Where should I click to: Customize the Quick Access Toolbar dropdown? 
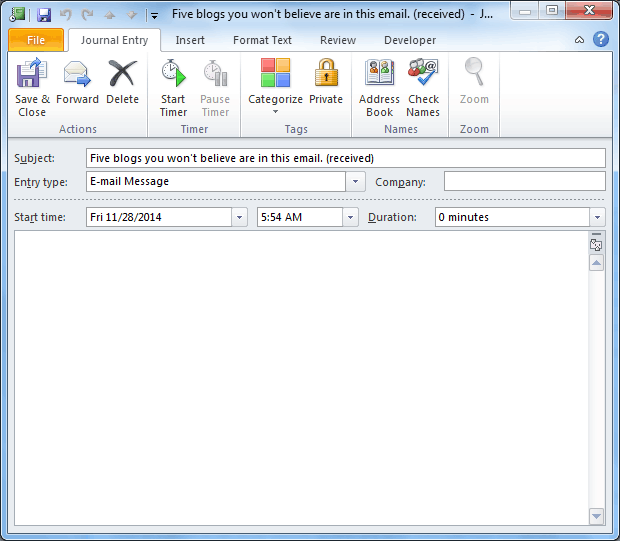click(x=154, y=16)
